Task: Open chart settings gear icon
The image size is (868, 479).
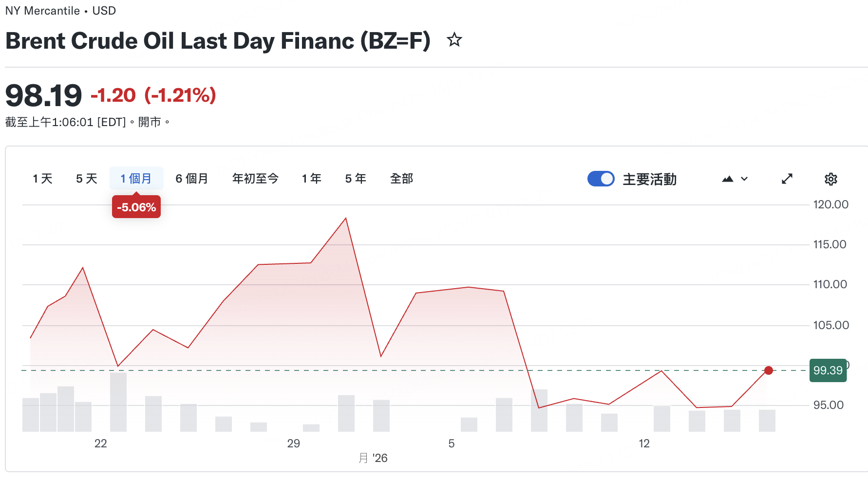Action: click(830, 179)
